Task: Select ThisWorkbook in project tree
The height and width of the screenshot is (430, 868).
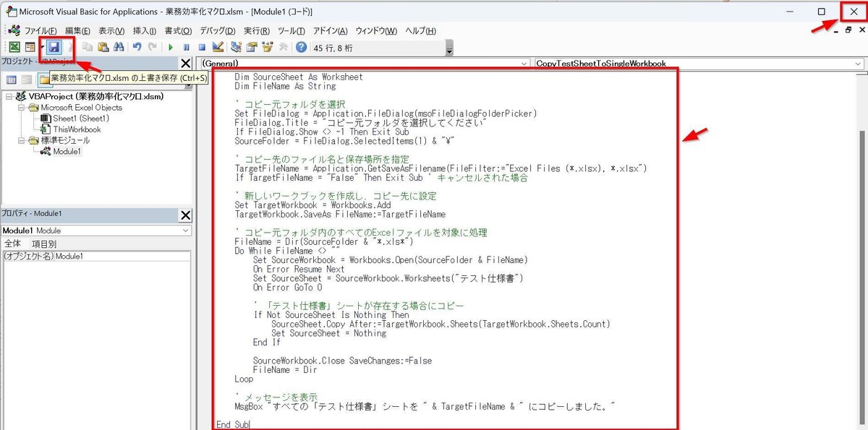Action: [x=77, y=129]
